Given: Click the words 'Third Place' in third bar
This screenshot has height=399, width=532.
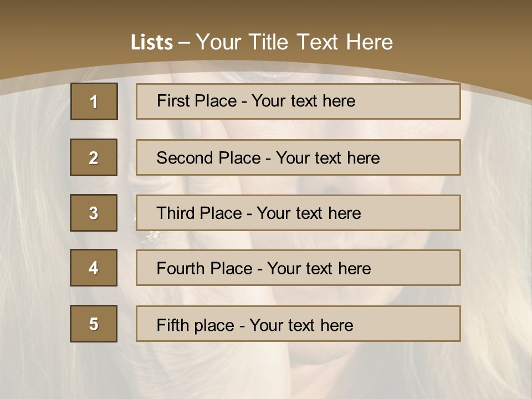Looking at the screenshot, I should coord(199,213).
